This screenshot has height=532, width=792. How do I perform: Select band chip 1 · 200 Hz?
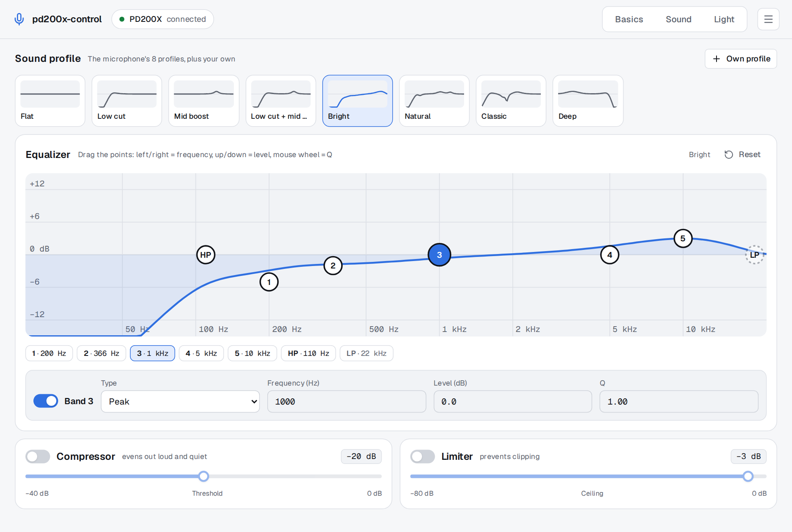(x=49, y=353)
